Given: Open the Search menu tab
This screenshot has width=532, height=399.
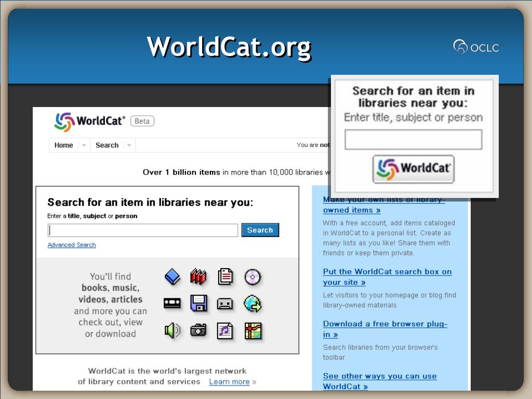Looking at the screenshot, I should pos(107,145).
